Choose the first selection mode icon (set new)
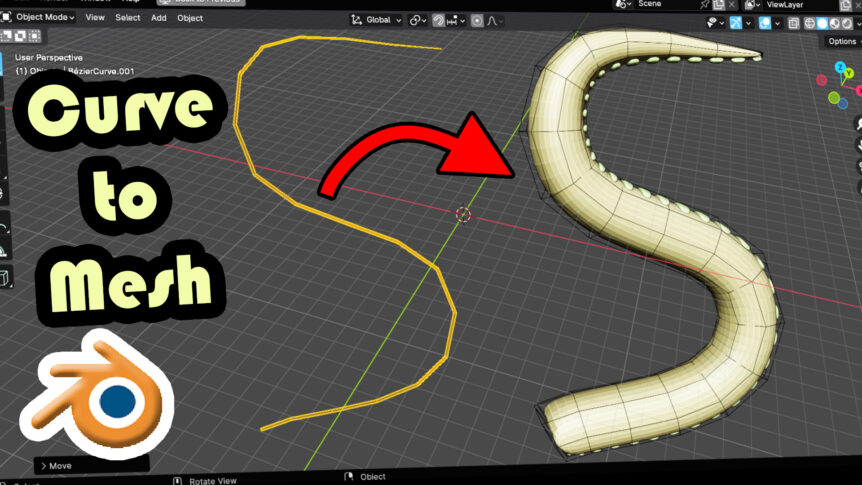 click(x=7, y=36)
